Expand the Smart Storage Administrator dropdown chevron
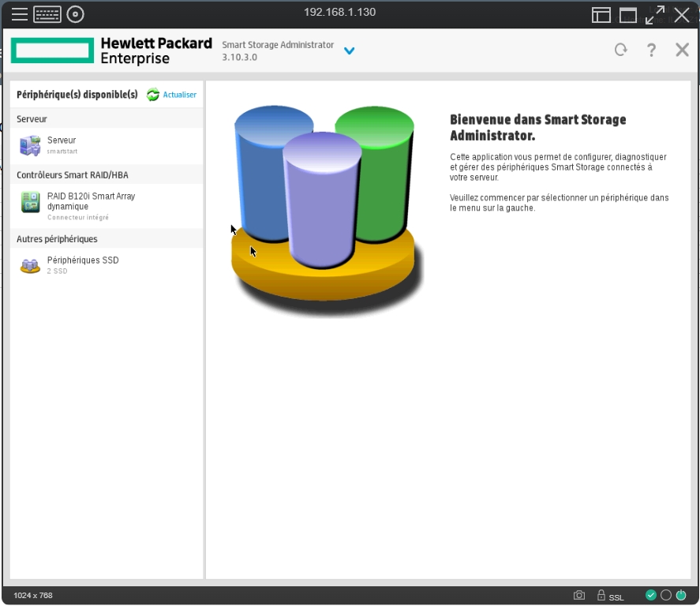Image resolution: width=700 pixels, height=606 pixels. tap(349, 50)
